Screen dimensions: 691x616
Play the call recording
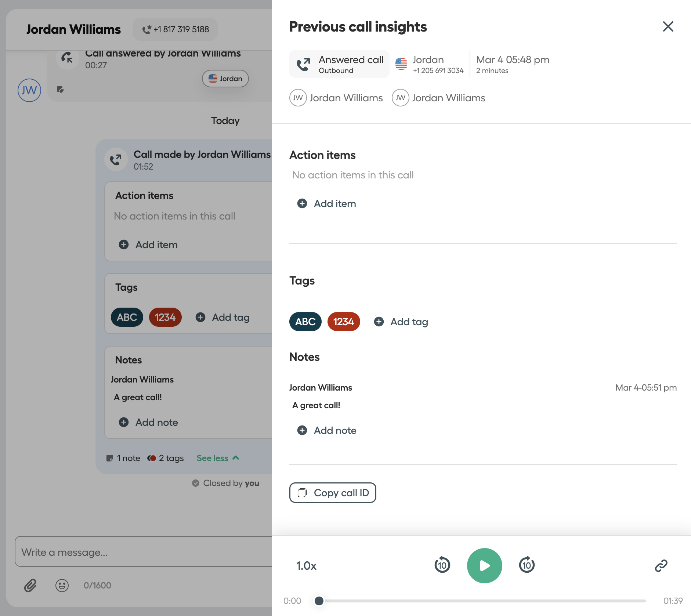point(484,565)
